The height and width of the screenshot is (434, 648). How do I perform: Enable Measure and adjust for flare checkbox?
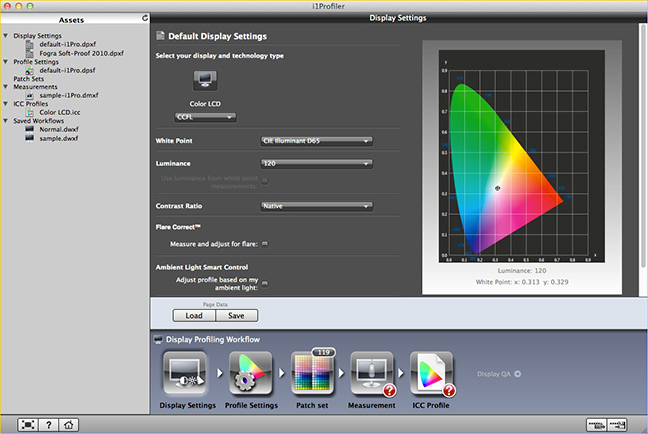click(x=264, y=244)
